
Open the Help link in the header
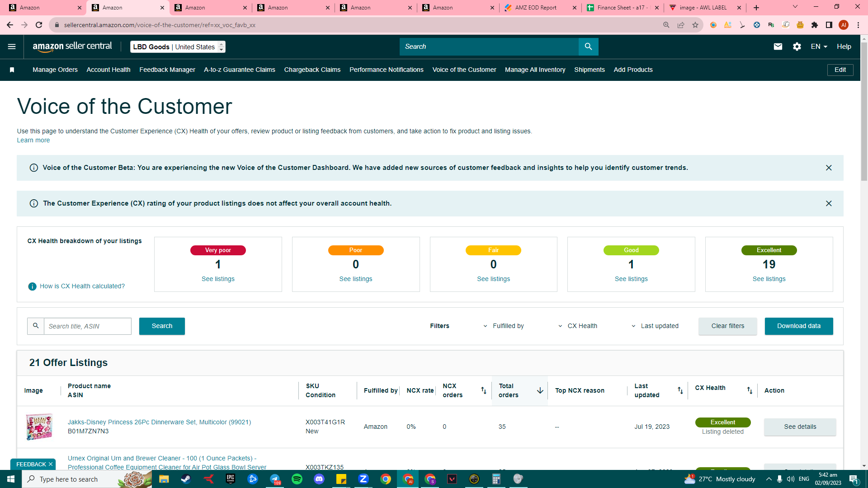(844, 47)
